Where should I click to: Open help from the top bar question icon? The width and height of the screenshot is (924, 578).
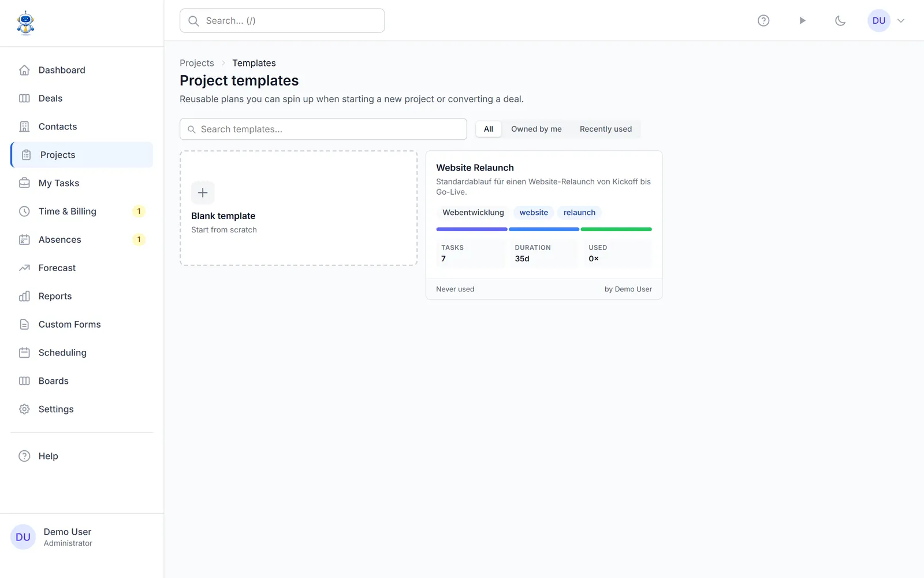(x=763, y=21)
